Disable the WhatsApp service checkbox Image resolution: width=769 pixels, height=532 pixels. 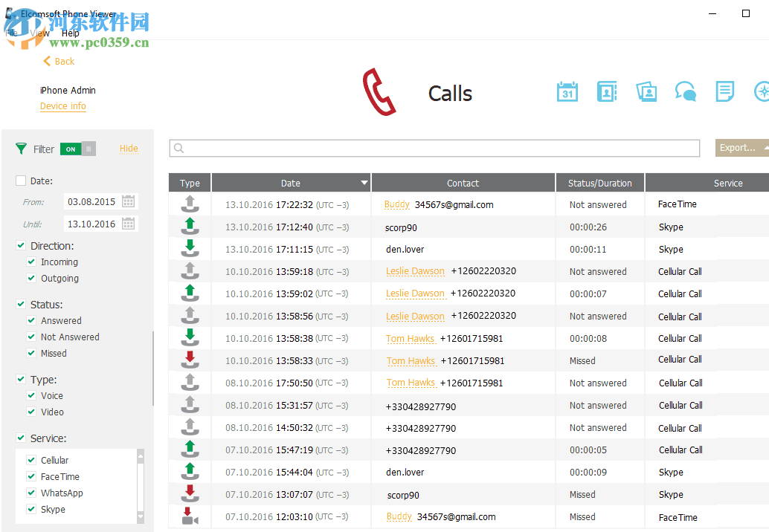pos(30,493)
